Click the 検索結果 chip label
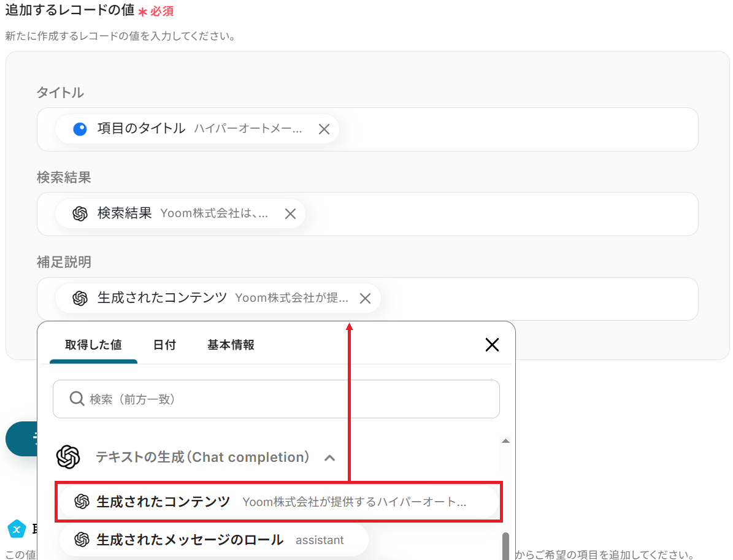Image resolution: width=733 pixels, height=560 pixels. (x=125, y=213)
